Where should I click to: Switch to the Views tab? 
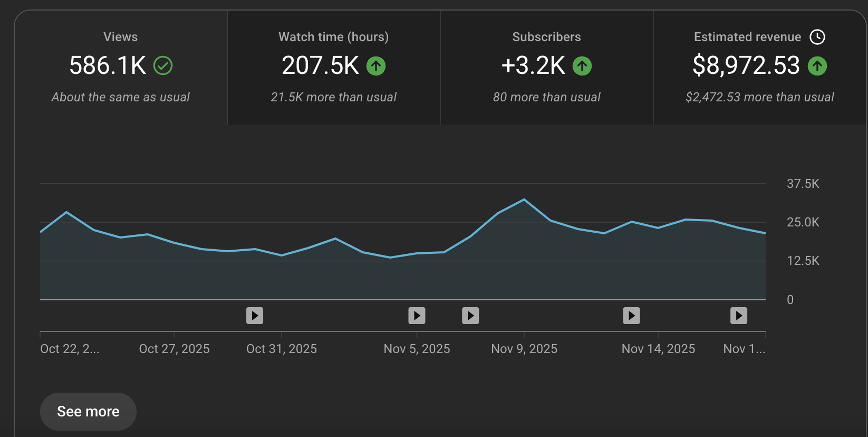tap(121, 67)
